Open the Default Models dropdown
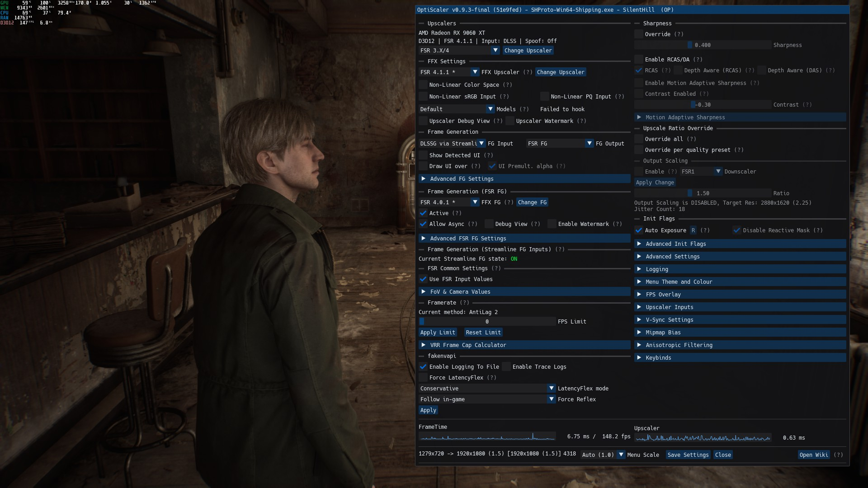Screen dimensions: 868x488 [456, 109]
